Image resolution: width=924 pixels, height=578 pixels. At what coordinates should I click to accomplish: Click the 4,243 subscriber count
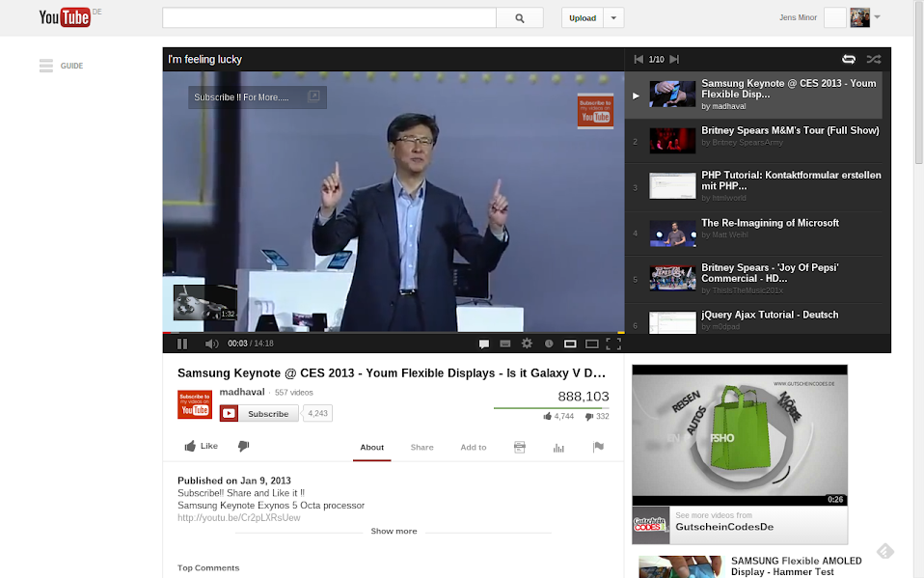[x=317, y=413]
